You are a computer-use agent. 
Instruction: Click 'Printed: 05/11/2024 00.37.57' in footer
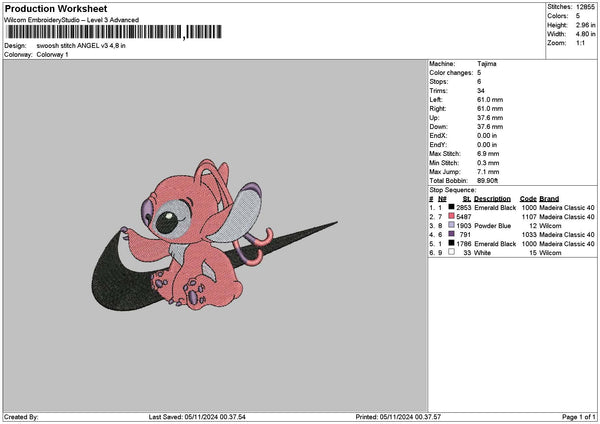[x=398, y=417]
